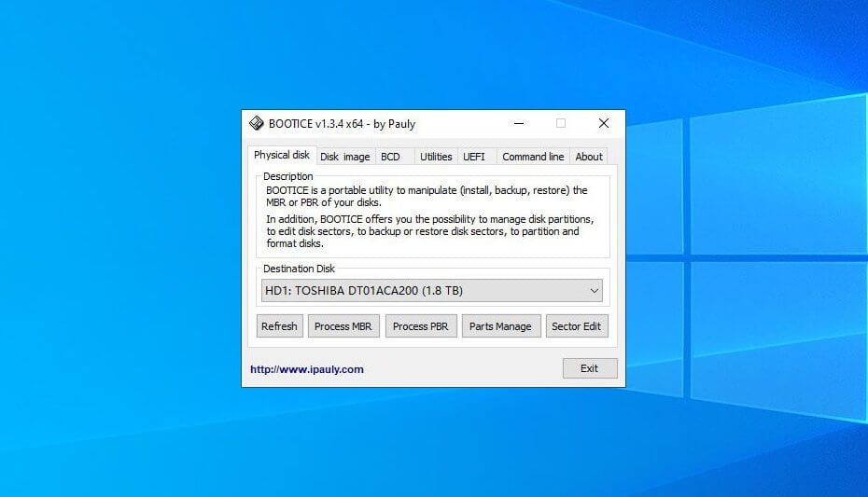
Task: Click the BOOTICE app icon in title bar
Action: [x=257, y=123]
